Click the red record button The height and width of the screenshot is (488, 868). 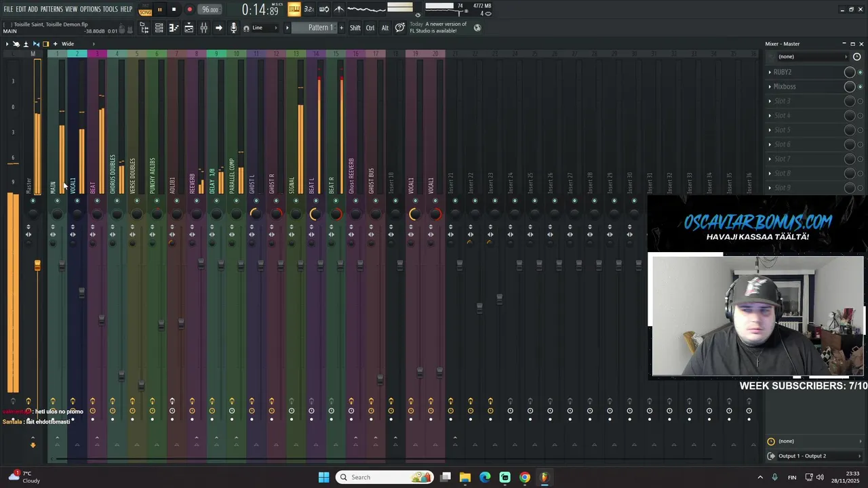(189, 9)
